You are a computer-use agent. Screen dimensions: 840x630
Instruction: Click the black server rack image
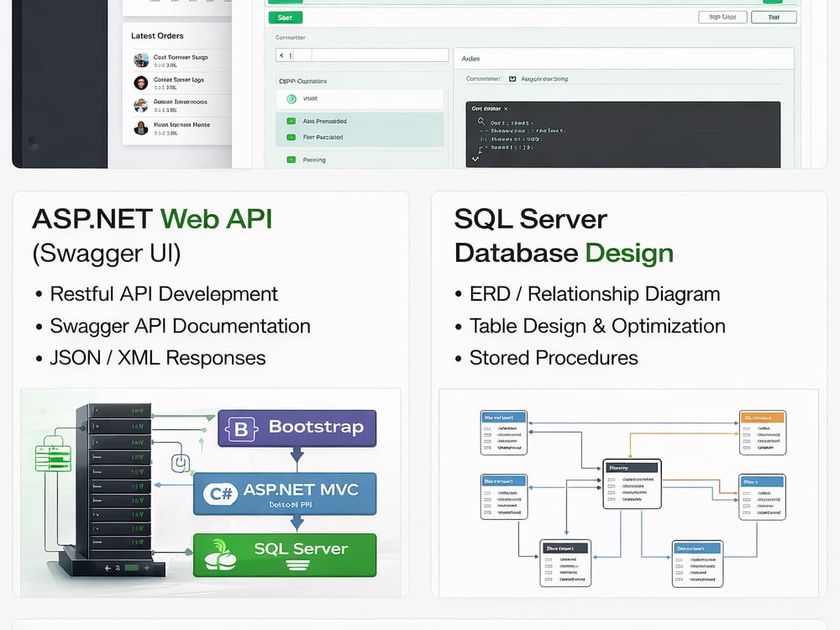pyautogui.click(x=110, y=489)
